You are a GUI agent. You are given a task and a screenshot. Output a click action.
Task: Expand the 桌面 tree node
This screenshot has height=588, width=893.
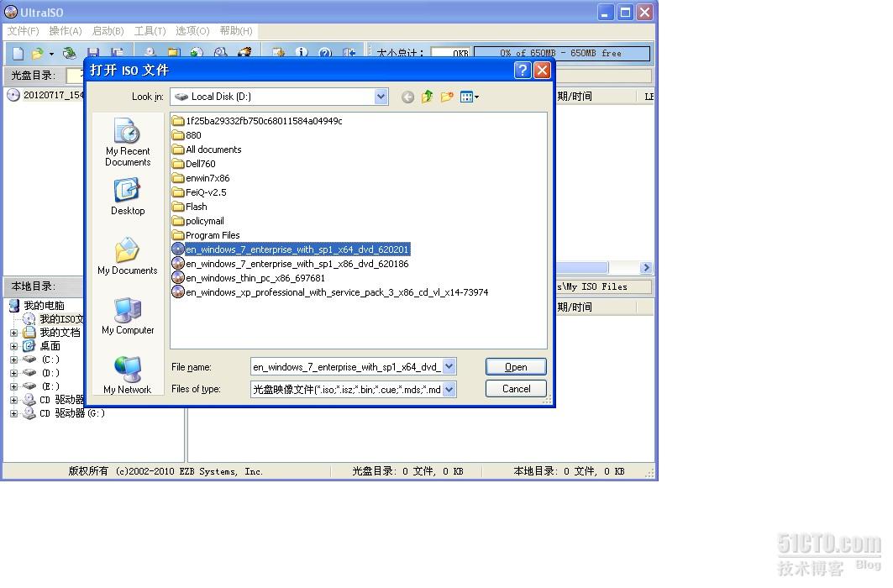(x=13, y=346)
